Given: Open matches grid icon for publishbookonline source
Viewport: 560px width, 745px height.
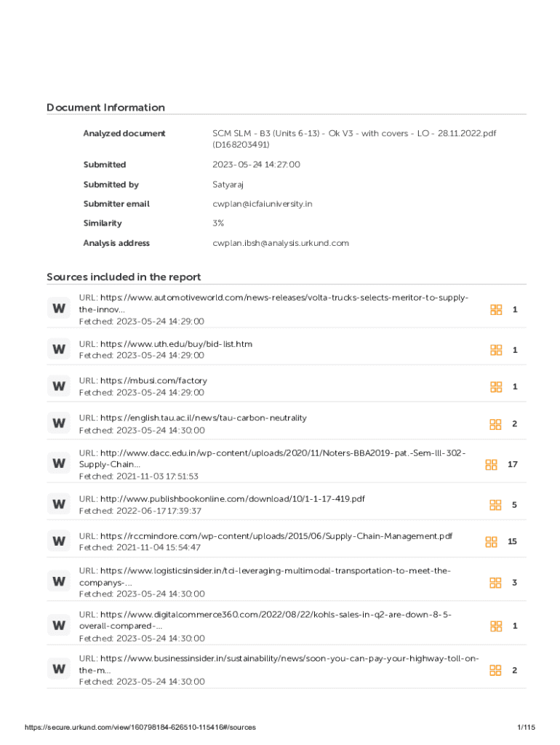Looking at the screenshot, I should [496, 504].
